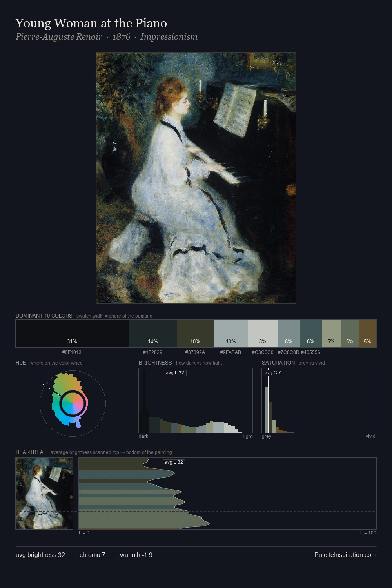This screenshot has height=588, width=392.
Task: Select the first 10% swatch #37392A
Action: (195, 334)
